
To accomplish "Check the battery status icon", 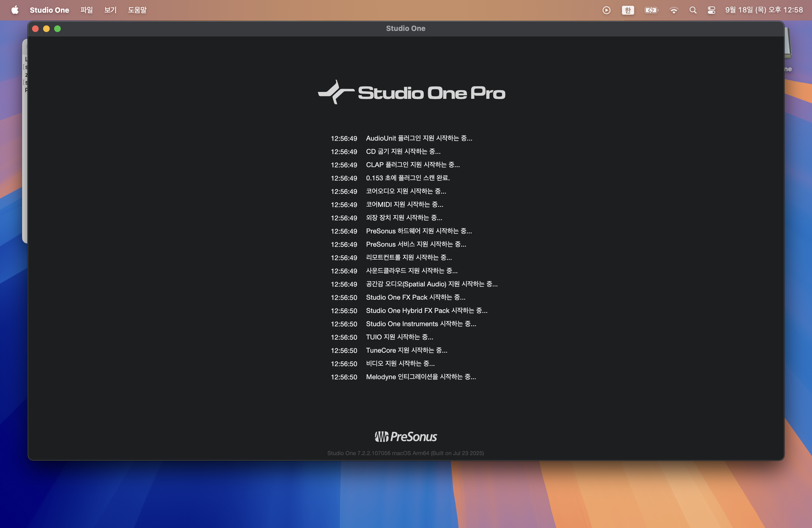I will pyautogui.click(x=651, y=10).
